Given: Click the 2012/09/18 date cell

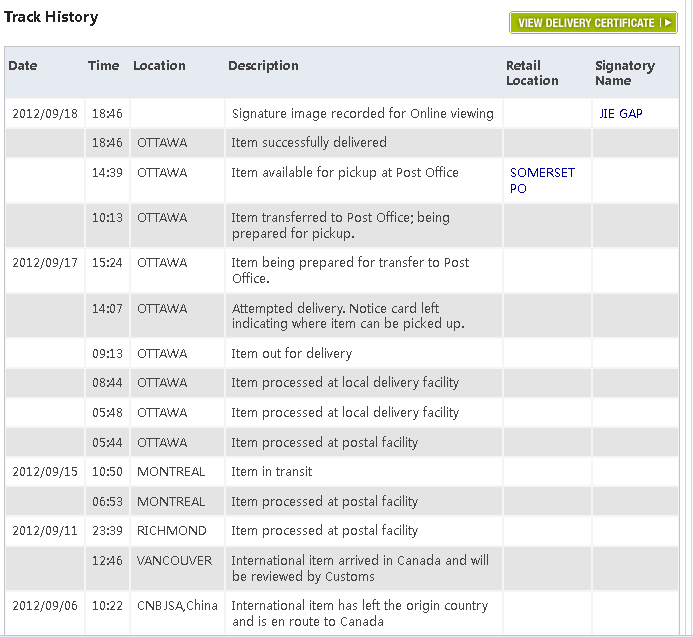Looking at the screenshot, I should (x=42, y=114).
